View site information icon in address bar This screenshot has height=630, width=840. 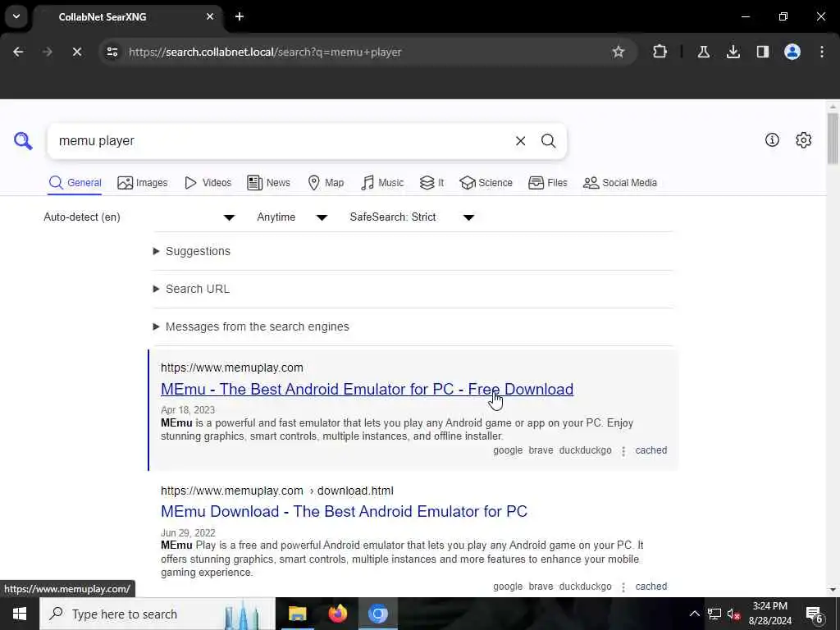[x=112, y=52]
